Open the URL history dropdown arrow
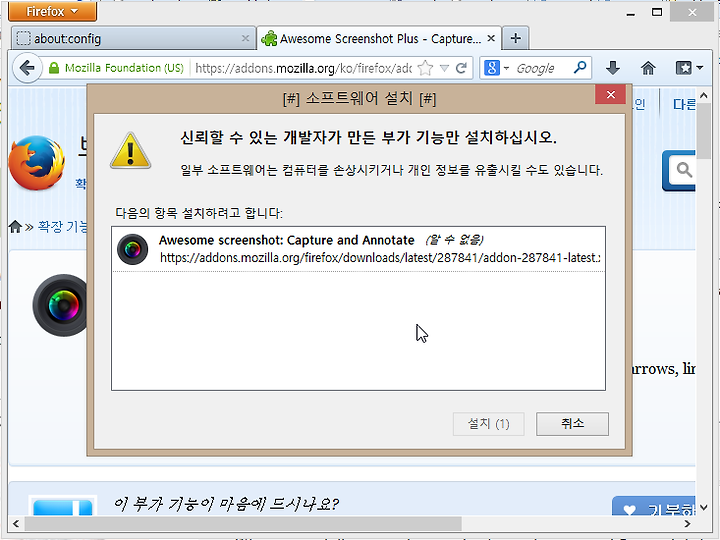Screen dimensions: 720x540 point(444,68)
